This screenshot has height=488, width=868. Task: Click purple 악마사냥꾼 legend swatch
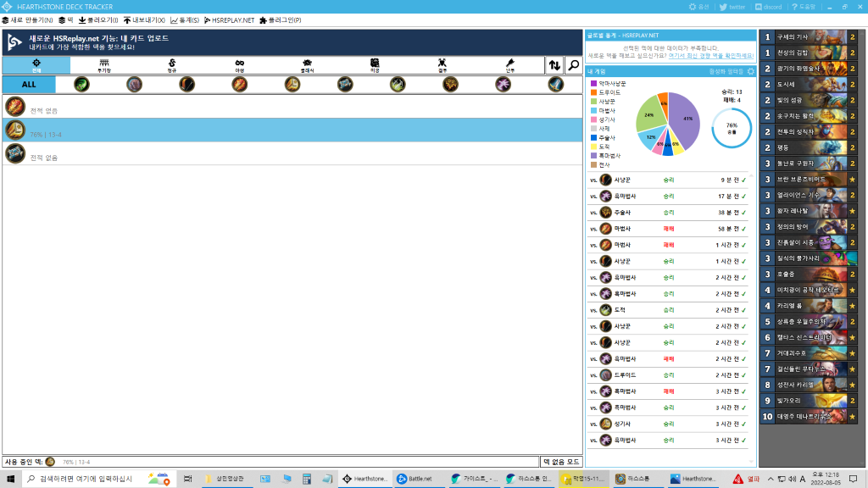tap(593, 84)
